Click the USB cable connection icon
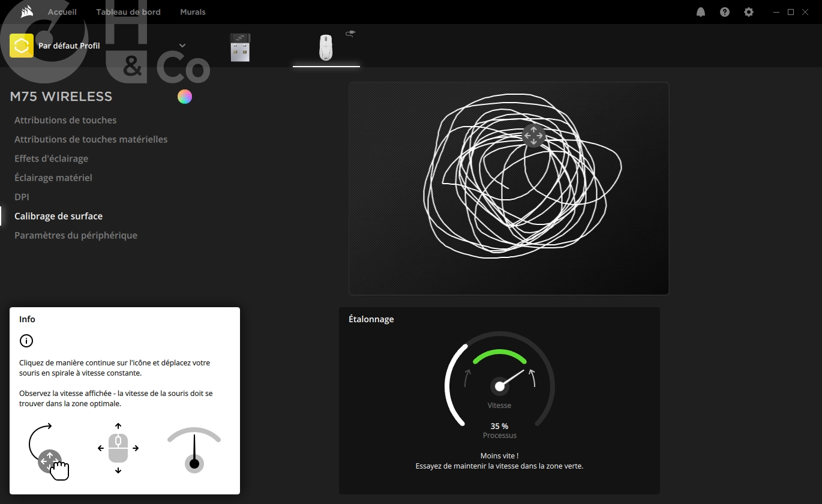822x504 pixels. click(x=350, y=34)
